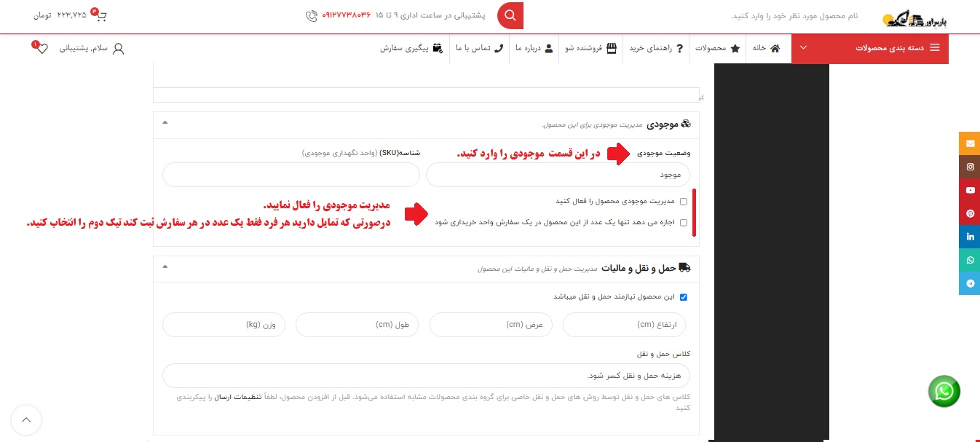Uncheck این محصول نیازمند حمل و نقل میباشد
The image size is (980, 442).
coord(683,297)
